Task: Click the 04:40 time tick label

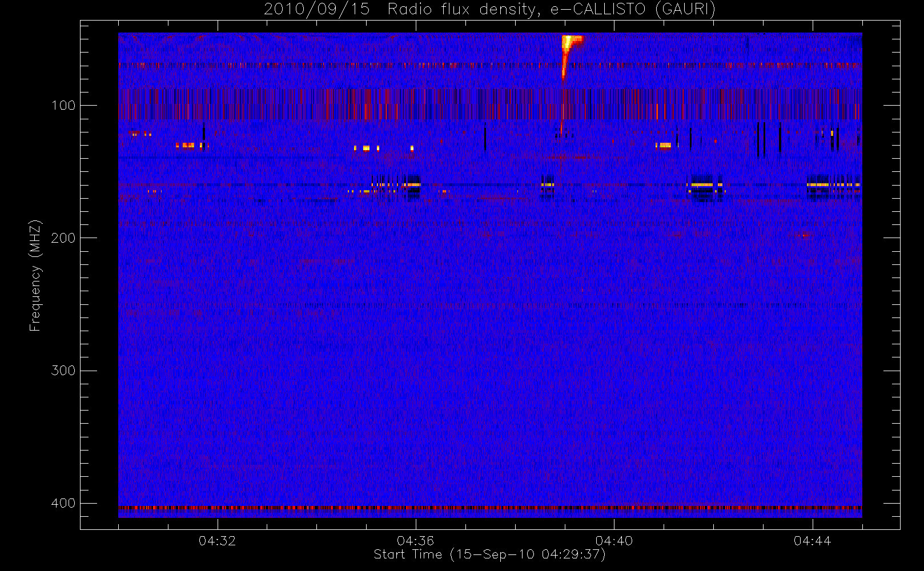Action: pyautogui.click(x=614, y=541)
